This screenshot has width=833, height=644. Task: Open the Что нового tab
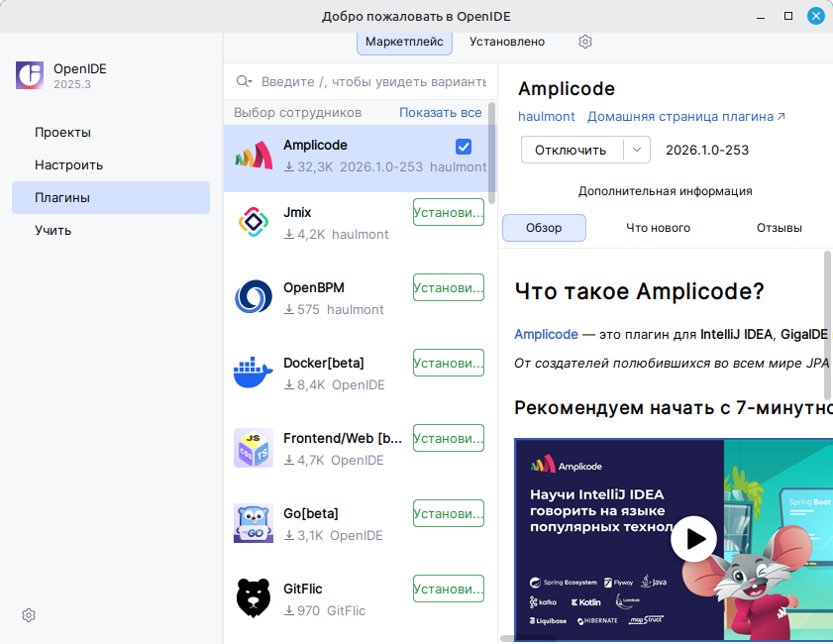pos(658,228)
